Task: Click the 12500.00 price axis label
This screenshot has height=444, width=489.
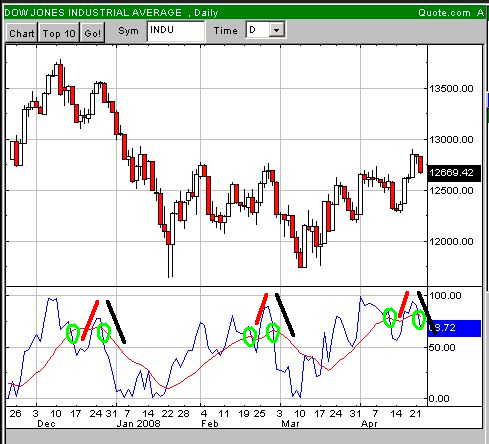Action: 451,190
